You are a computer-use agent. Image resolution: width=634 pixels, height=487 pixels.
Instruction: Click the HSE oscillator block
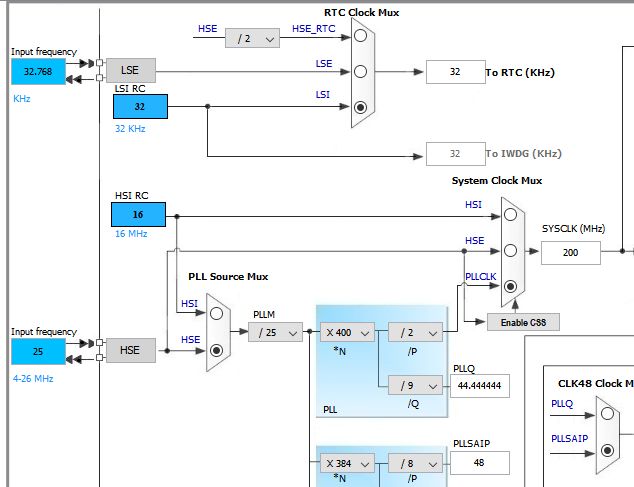click(131, 350)
